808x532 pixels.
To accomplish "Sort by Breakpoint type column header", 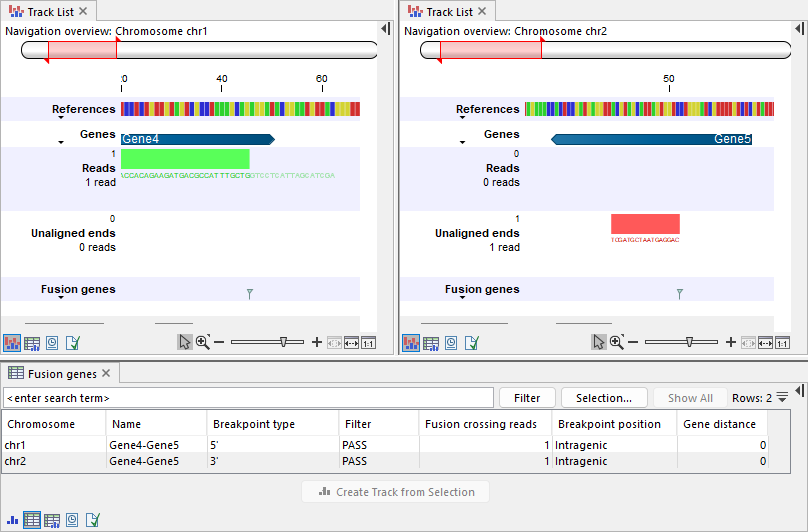I will [273, 424].
